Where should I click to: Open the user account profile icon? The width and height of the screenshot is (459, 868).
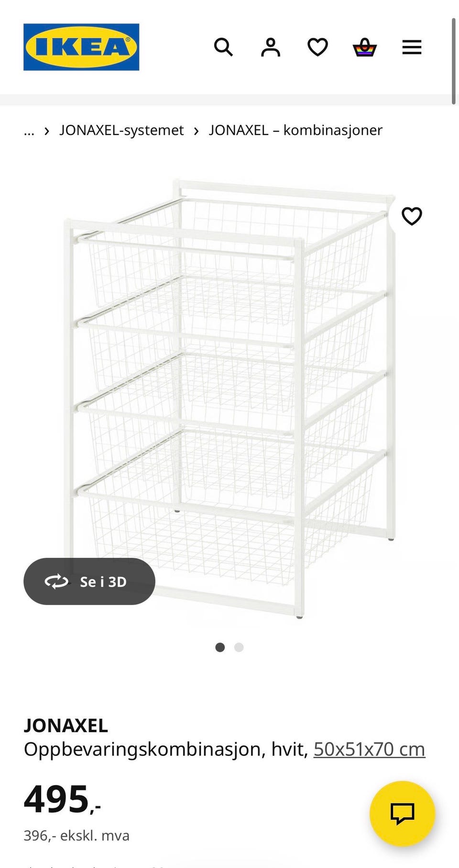(271, 47)
